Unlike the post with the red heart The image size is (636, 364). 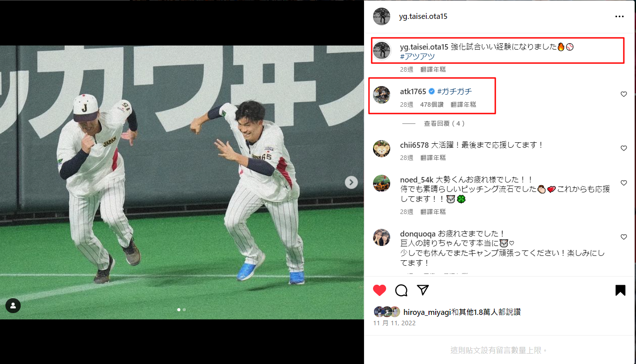pyautogui.click(x=380, y=290)
